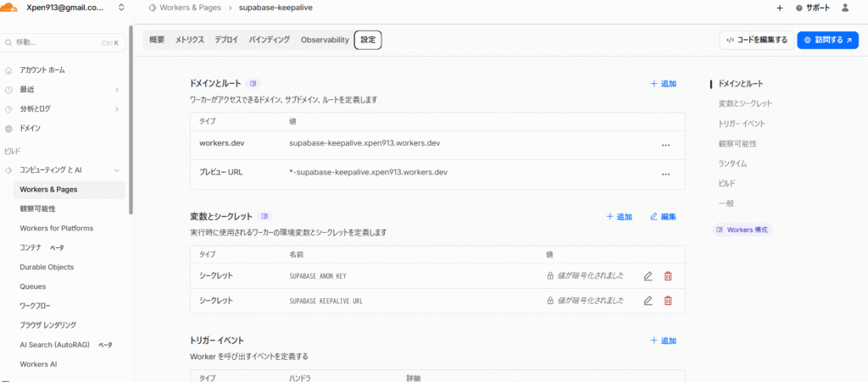Click 追加 link in 変数とシークレット section
The height and width of the screenshot is (382, 868).
point(620,217)
